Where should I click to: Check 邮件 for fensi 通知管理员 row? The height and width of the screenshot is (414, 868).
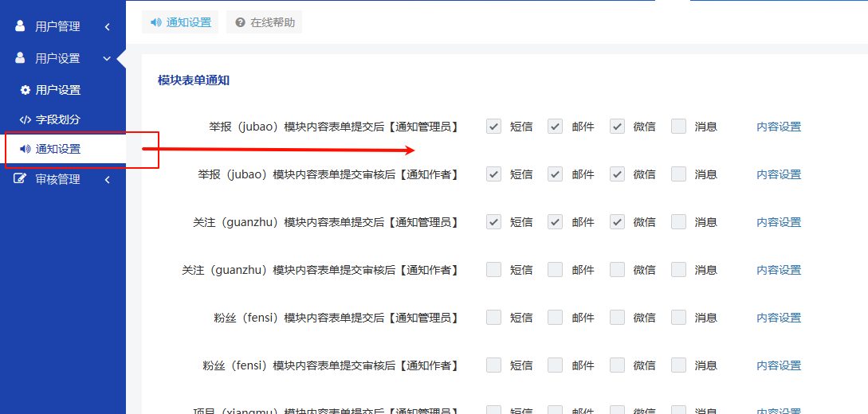(x=556, y=318)
